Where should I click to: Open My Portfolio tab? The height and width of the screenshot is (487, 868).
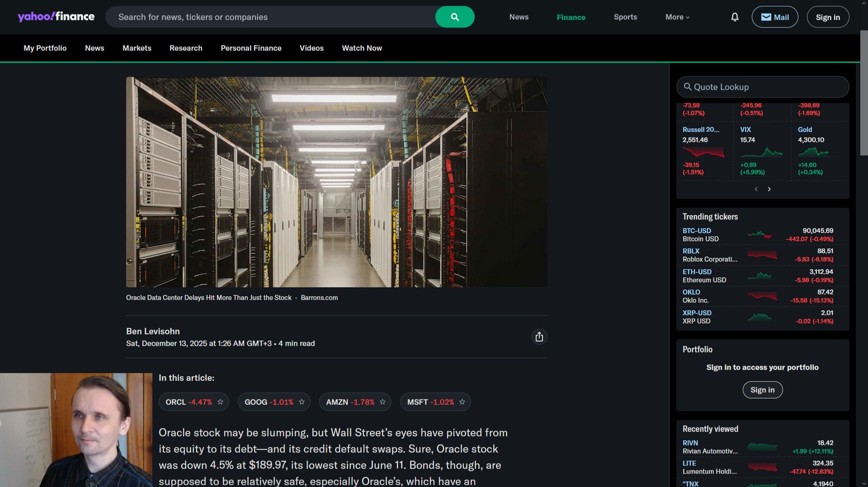pos(45,48)
